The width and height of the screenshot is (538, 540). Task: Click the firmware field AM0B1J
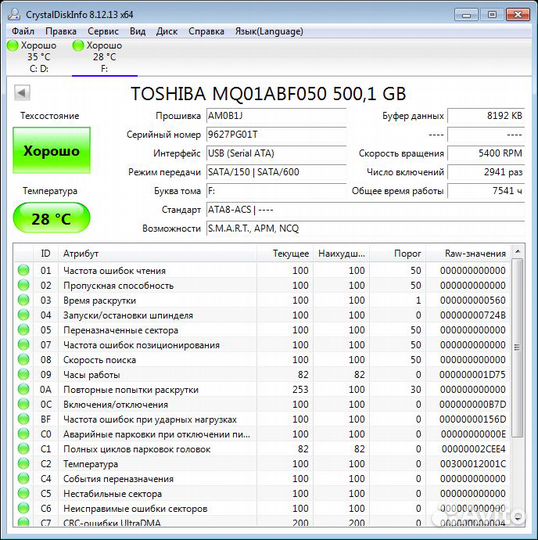click(276, 116)
